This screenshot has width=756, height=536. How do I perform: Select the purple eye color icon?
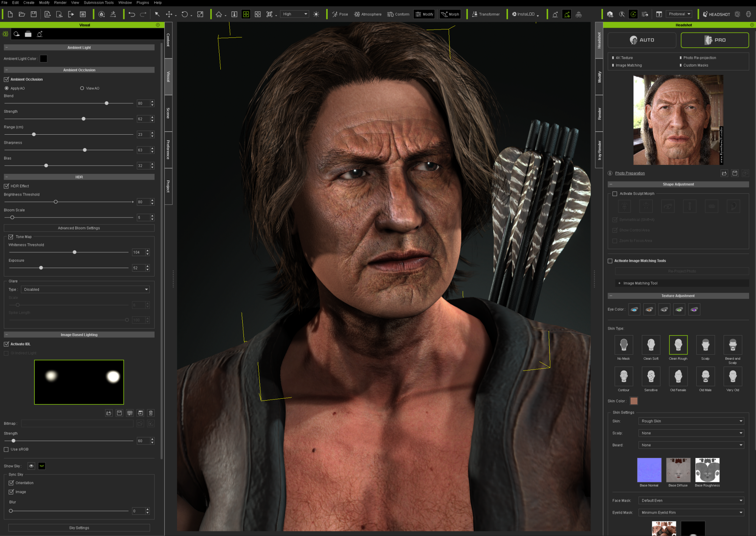[694, 309]
